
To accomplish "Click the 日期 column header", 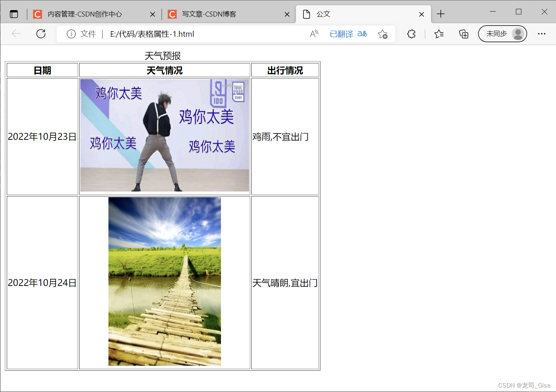I will pos(42,70).
